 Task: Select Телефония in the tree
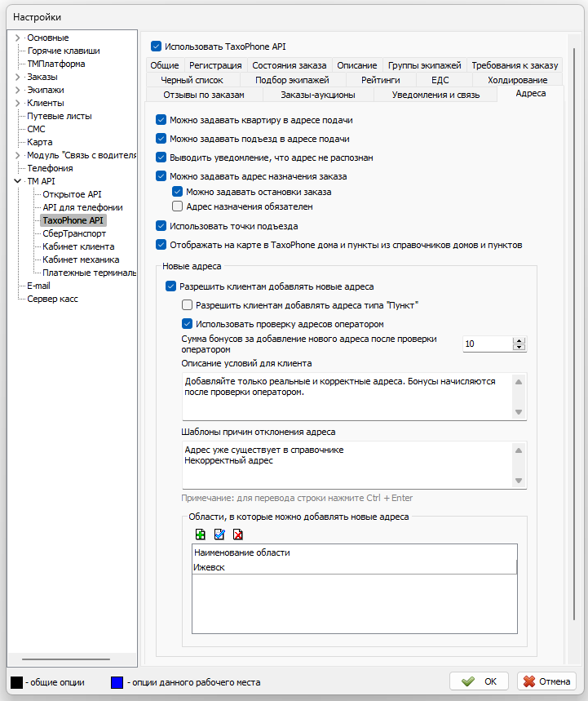[50, 168]
